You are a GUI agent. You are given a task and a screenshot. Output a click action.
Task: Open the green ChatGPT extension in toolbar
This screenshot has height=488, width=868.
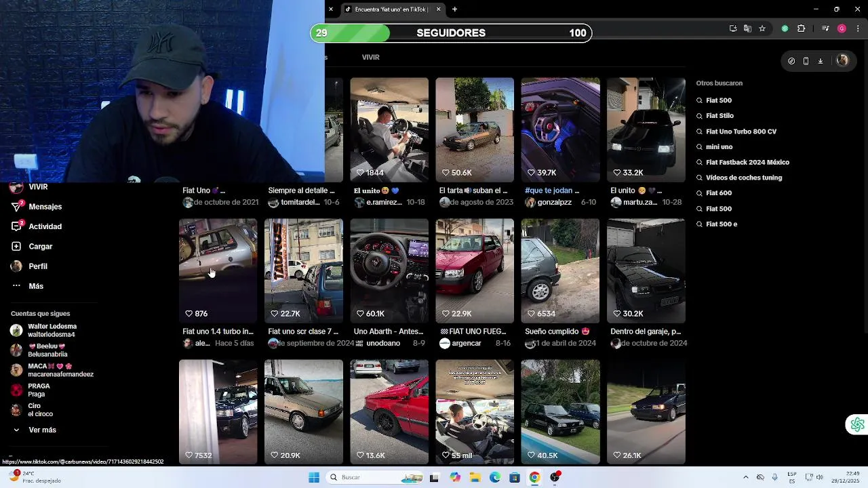[x=785, y=28]
